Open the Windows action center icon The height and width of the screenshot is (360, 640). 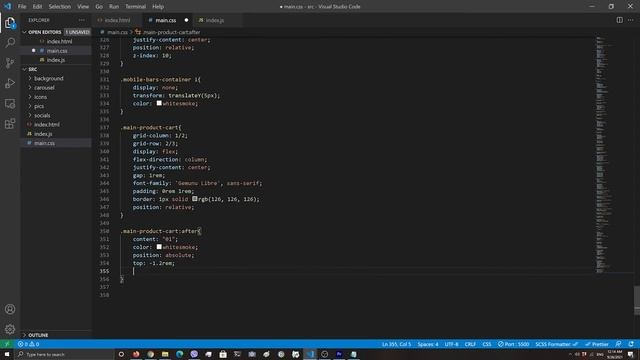coord(631,354)
